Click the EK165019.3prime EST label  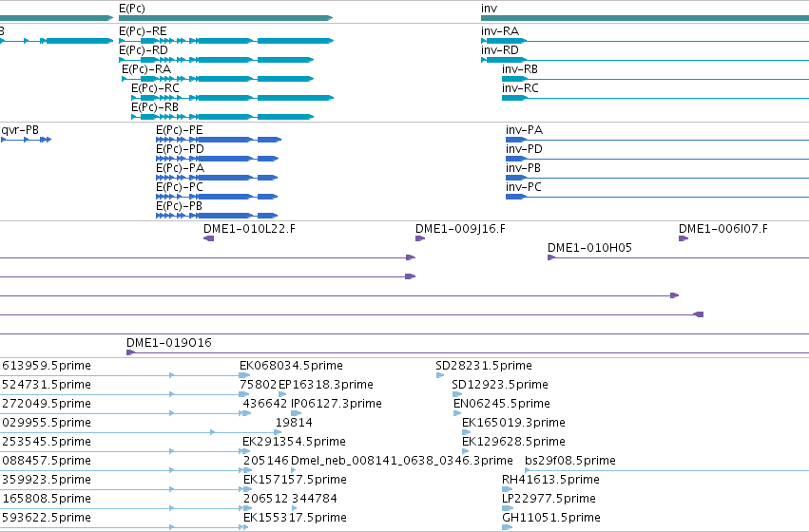click(514, 424)
